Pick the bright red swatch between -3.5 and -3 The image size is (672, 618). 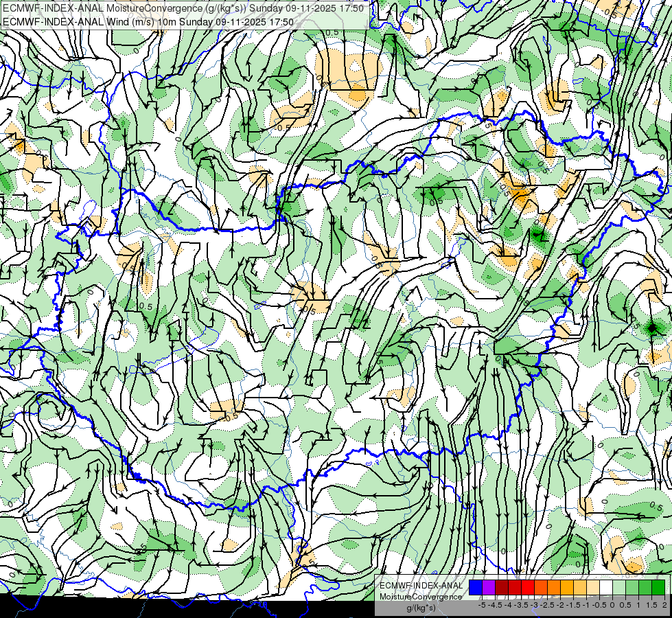click(x=528, y=587)
